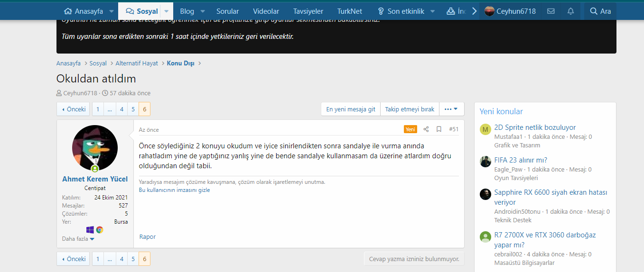This screenshot has height=272, width=644.
Task: Click the Ara search icon
Action: click(600, 11)
